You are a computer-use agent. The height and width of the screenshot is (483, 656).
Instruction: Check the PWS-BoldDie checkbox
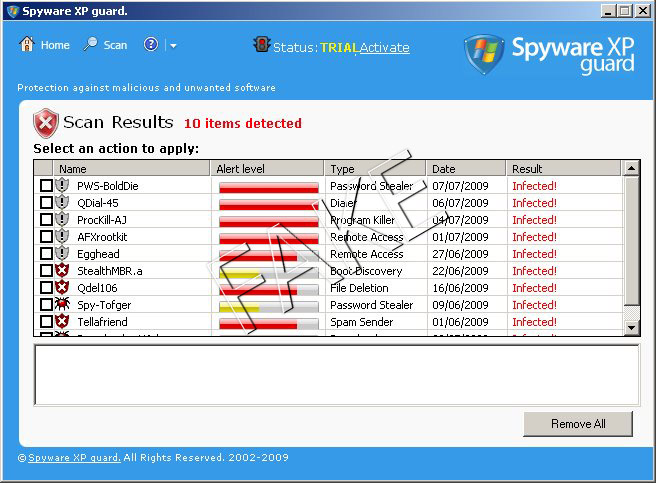coord(46,185)
